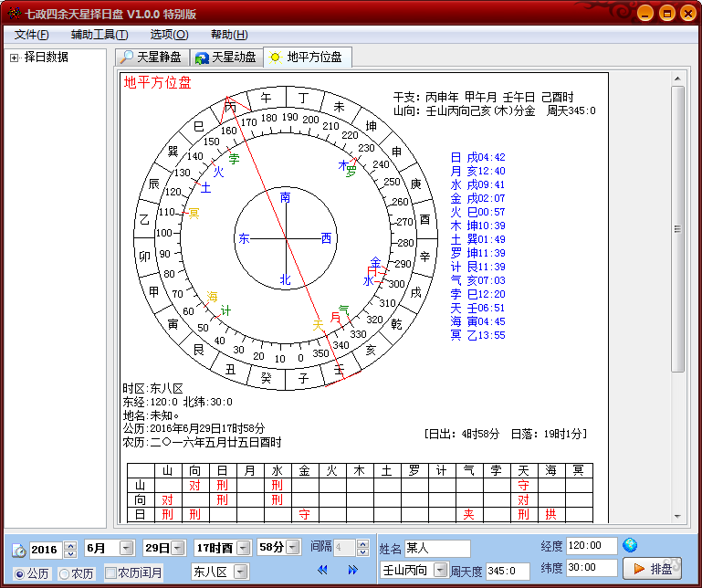Click the app icon in title bar
702x588 pixels.
pyautogui.click(x=15, y=14)
